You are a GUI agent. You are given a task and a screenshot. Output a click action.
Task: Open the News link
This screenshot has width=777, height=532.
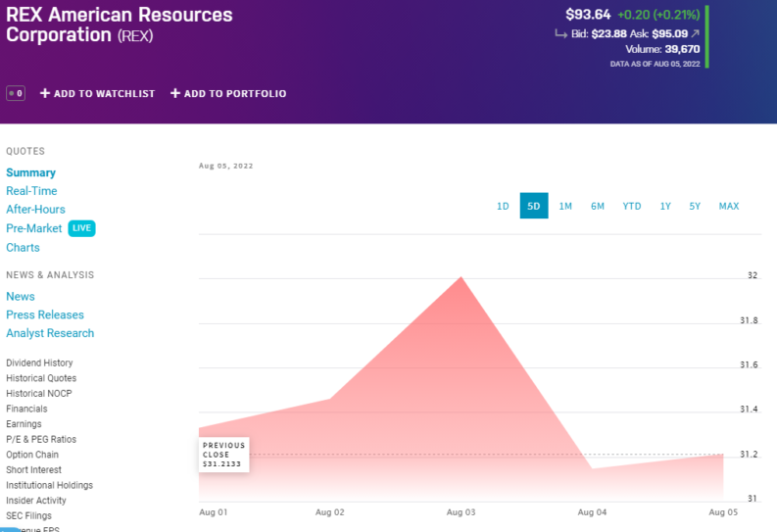click(x=21, y=296)
